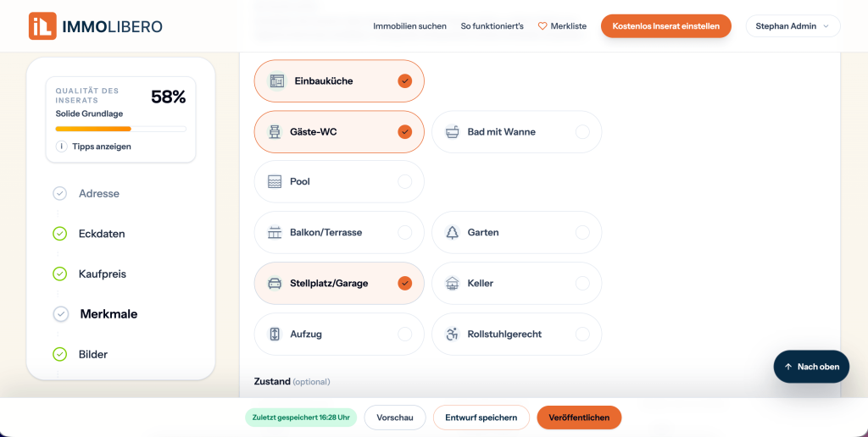Click the heart icon beside Merkliste
This screenshot has width=868, height=437.
[542, 26]
